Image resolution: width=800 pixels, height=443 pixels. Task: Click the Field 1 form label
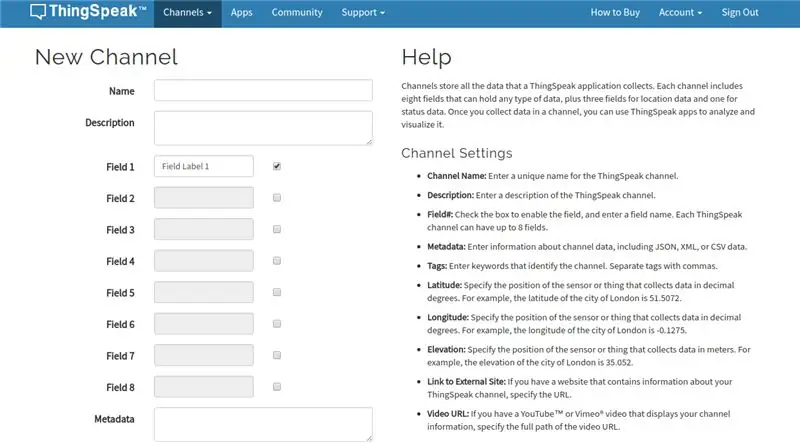pos(120,167)
